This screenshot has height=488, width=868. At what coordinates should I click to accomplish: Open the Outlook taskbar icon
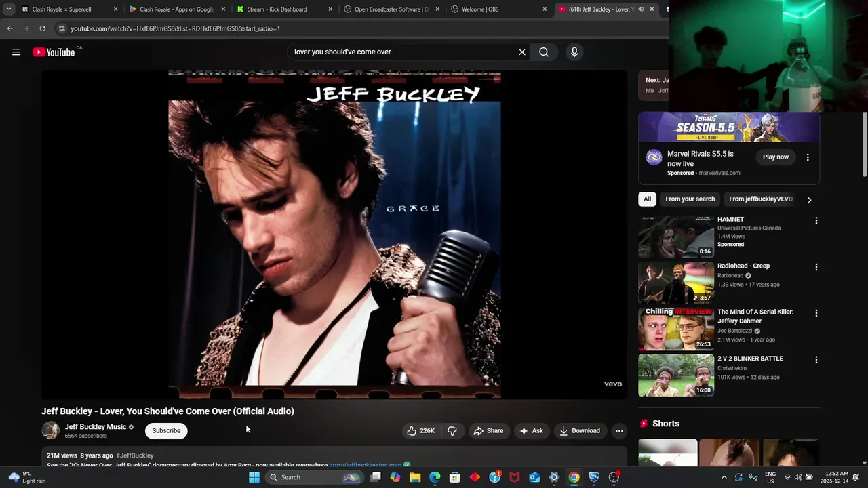click(x=534, y=477)
